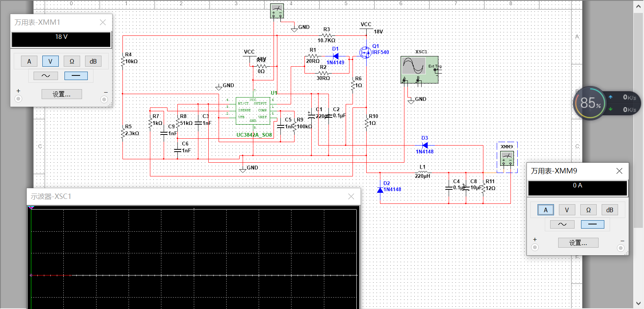
Task: Select resistor R2 30RΩ
Action: point(323,73)
